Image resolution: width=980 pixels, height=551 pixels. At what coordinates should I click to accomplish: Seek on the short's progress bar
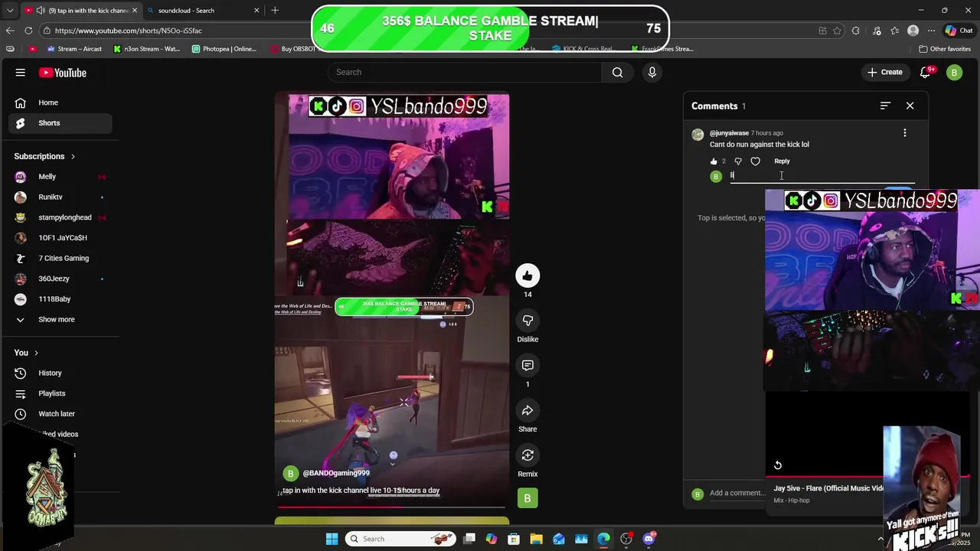click(x=391, y=507)
